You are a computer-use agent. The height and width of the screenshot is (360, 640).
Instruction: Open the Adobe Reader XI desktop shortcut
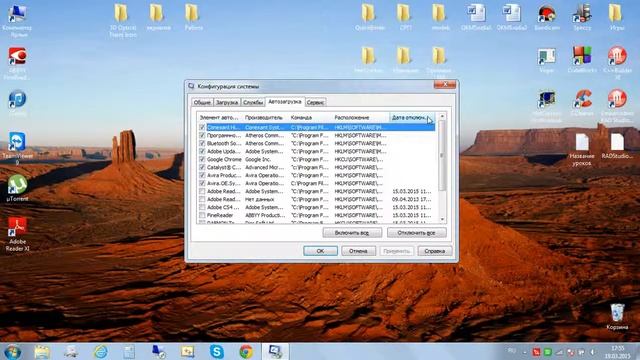pos(17,233)
